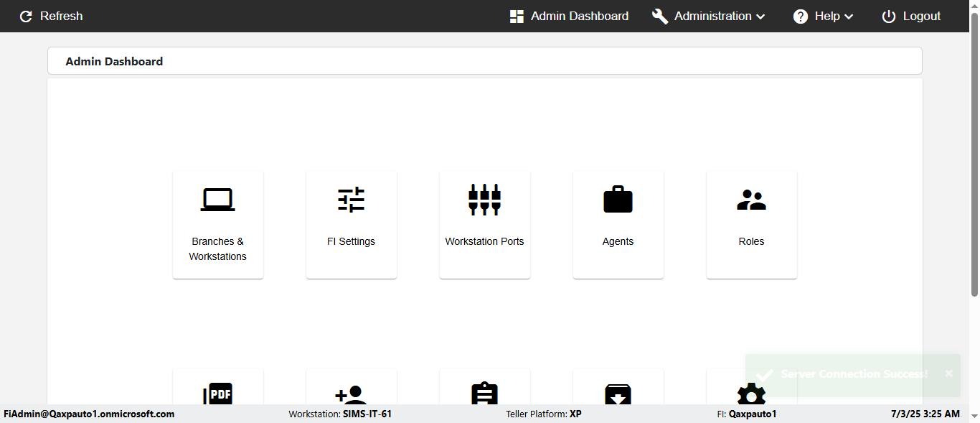Click FiAdmin@Qaxpauto1.onmicrosoft.com in status bar
Viewport: 980px width, 423px height.
(x=89, y=414)
